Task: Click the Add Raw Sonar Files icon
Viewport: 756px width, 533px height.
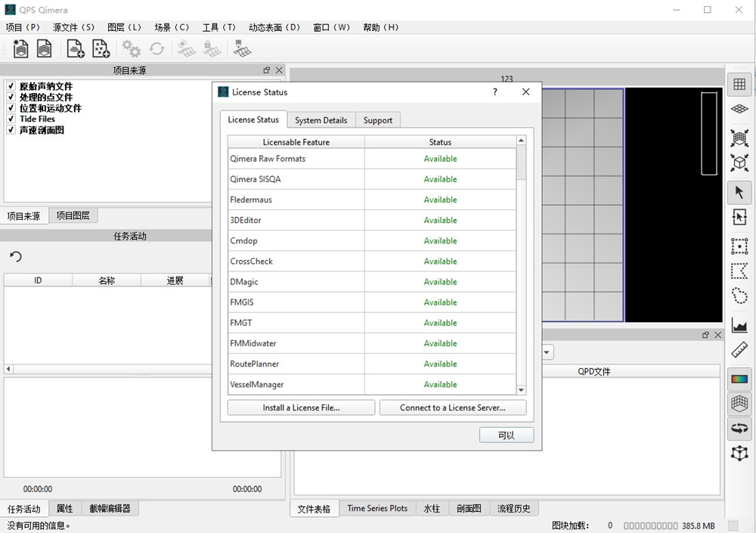Action: tap(75, 48)
